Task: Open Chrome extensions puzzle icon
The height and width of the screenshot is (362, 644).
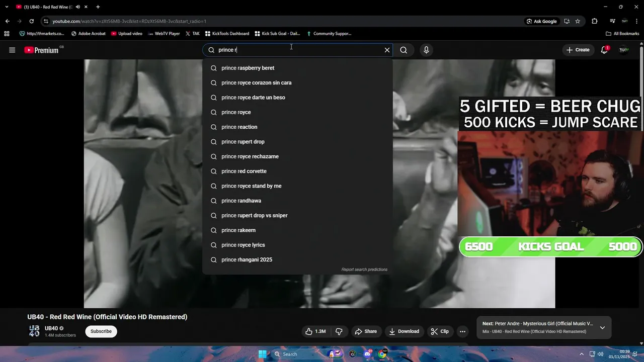Action: coord(595,21)
